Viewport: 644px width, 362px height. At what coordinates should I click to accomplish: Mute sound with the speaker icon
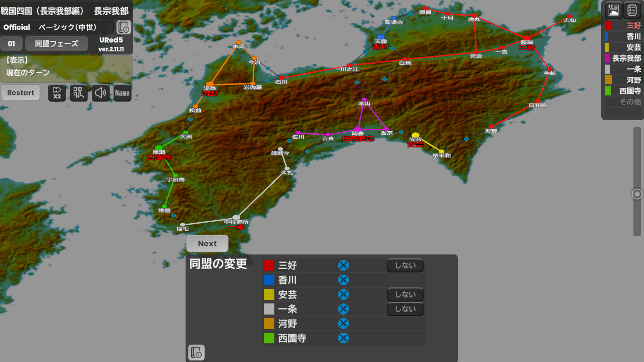pyautogui.click(x=101, y=93)
